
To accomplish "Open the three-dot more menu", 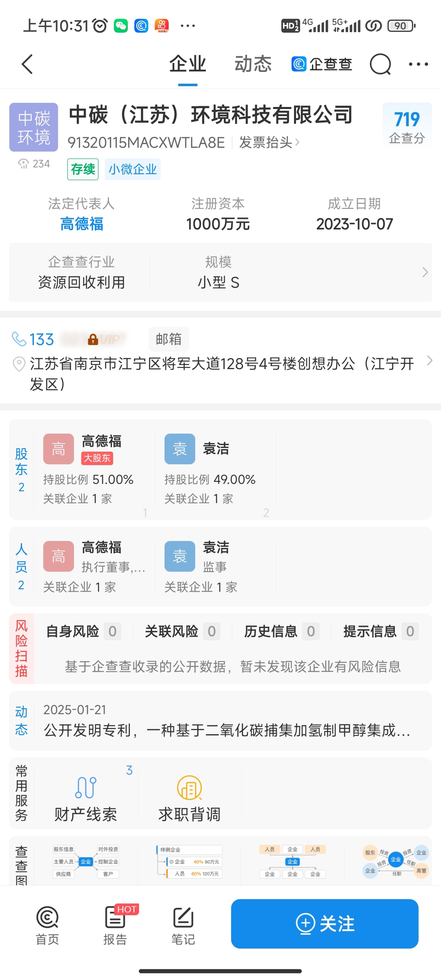I will point(419,64).
